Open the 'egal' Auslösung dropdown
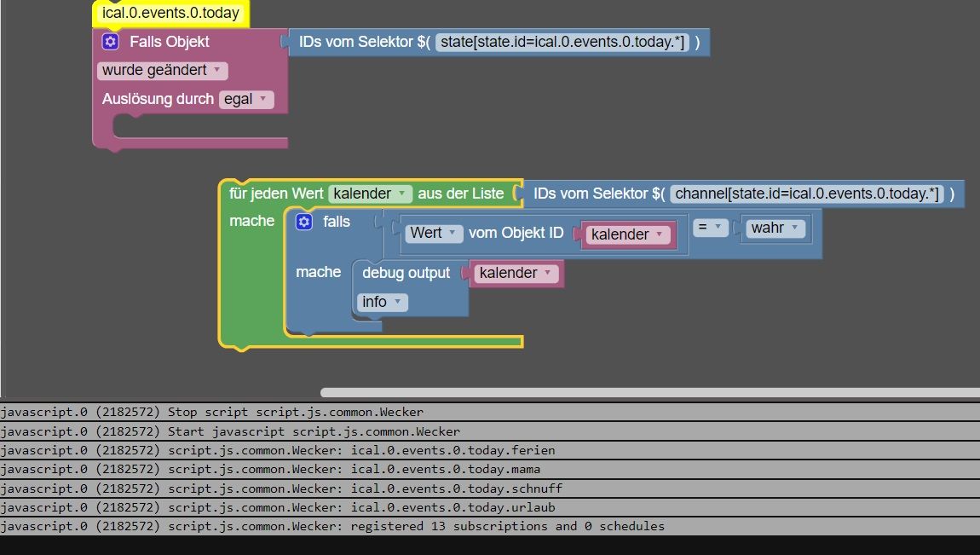The width and height of the screenshot is (980, 555). (x=246, y=100)
